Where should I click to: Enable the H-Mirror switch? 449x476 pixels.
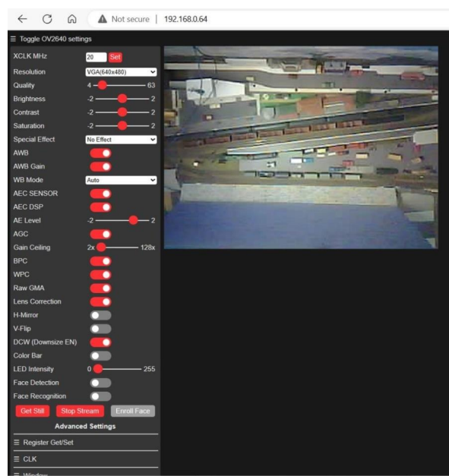[x=100, y=315]
